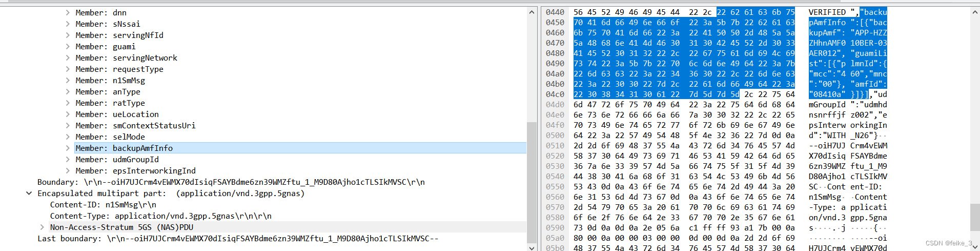Screen dimensions: 980x251
Task: Expand the Member: smContextStatusUri node
Action: [x=68, y=125]
